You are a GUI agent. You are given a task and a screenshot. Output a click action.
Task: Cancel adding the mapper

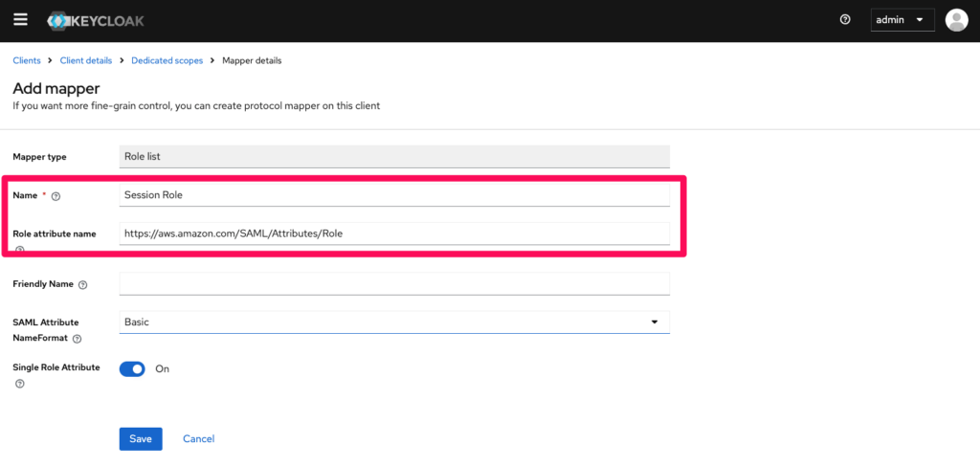click(x=198, y=438)
